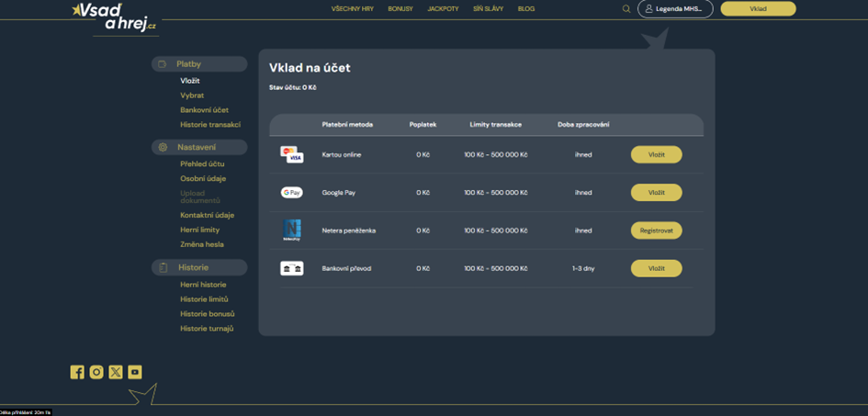
Task: Open Přehled účtu sidebar link
Action: click(x=202, y=163)
